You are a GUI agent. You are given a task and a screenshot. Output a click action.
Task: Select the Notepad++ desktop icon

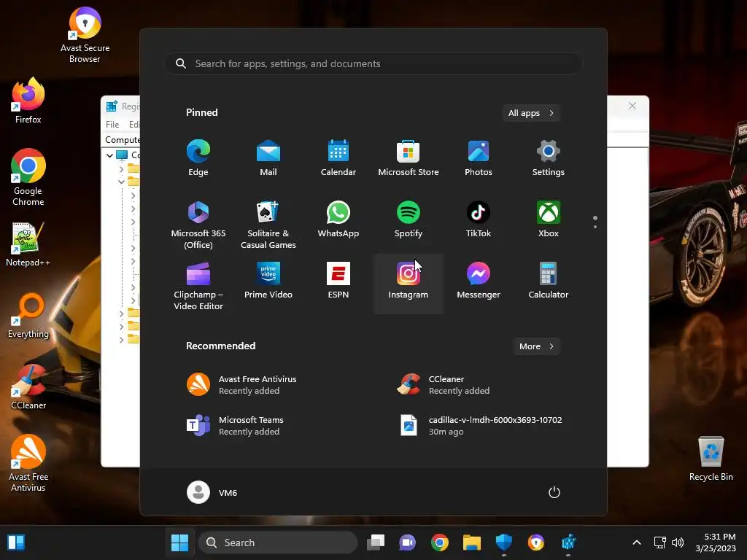point(28,244)
